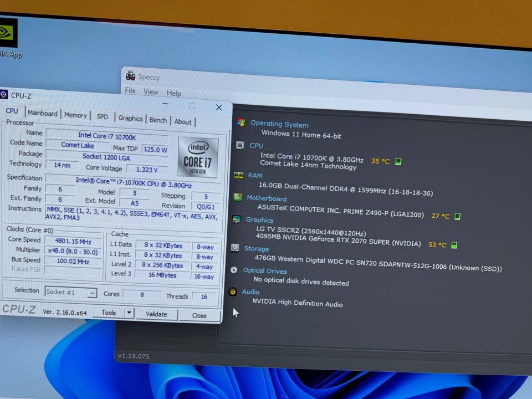The width and height of the screenshot is (532, 399).
Task: Click the Storage drive icon in Speccy
Action: click(x=235, y=247)
